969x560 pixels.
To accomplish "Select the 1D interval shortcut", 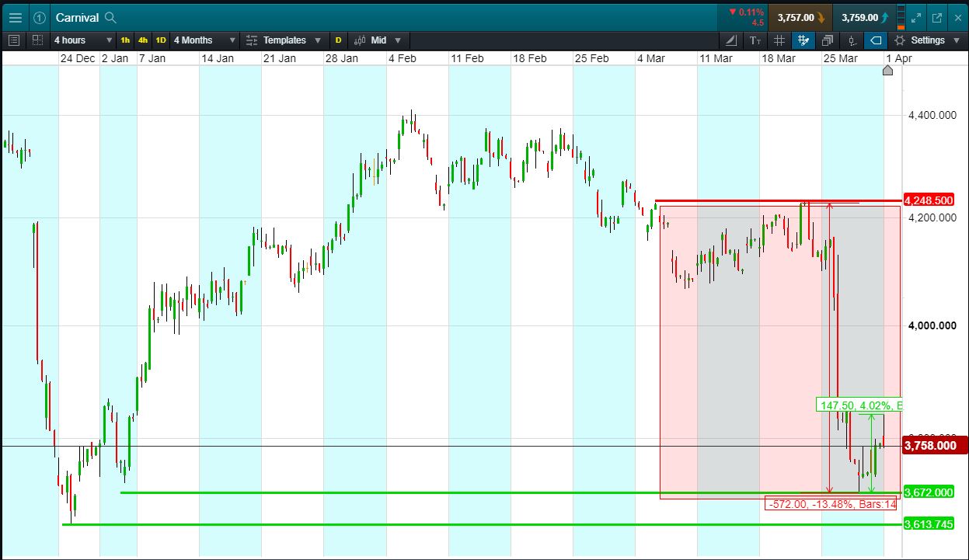I will [x=161, y=40].
